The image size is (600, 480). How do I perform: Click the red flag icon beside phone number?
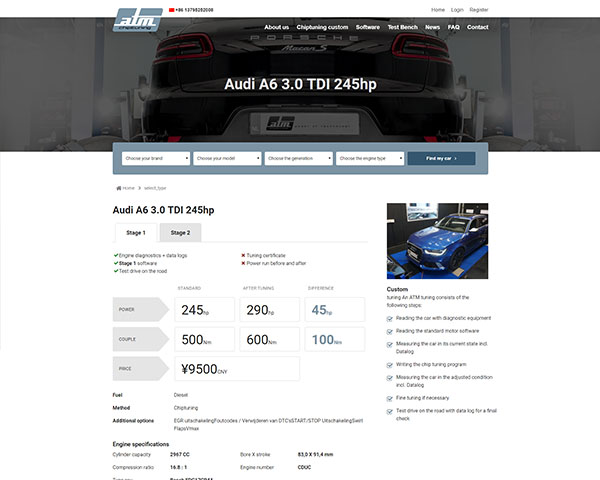point(173,9)
